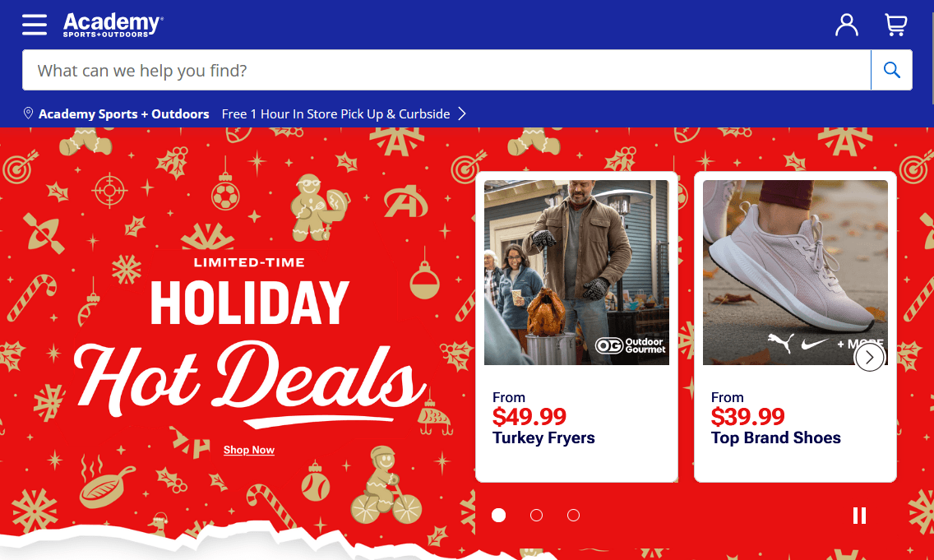Select the first carousel slide dot
This screenshot has width=934, height=560.
(x=499, y=516)
